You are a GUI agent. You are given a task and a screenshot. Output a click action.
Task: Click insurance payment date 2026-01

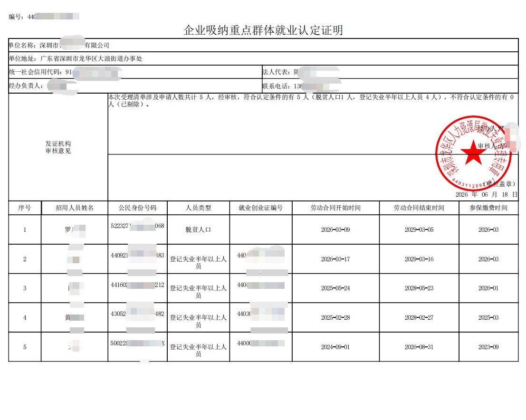click(488, 288)
